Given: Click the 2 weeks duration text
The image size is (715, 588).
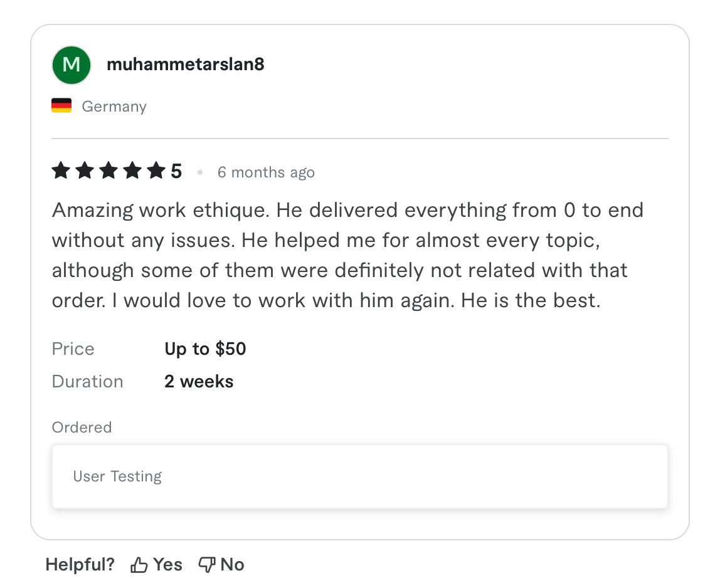Looking at the screenshot, I should 199,381.
